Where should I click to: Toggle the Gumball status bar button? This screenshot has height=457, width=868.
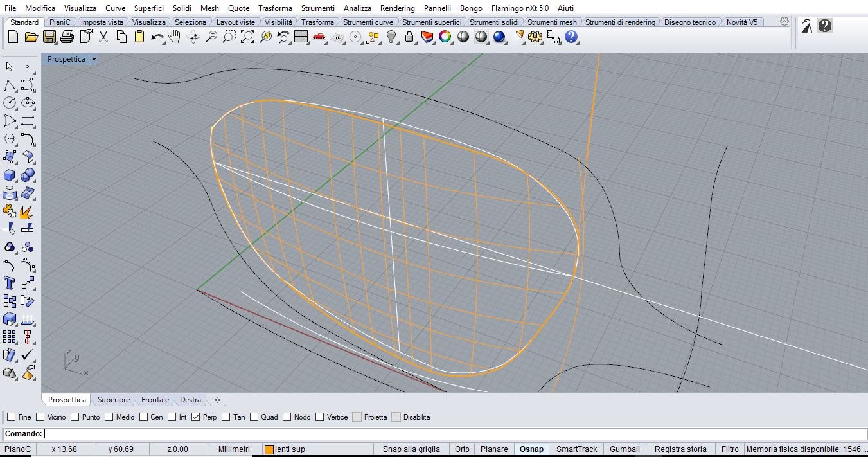tap(624, 449)
